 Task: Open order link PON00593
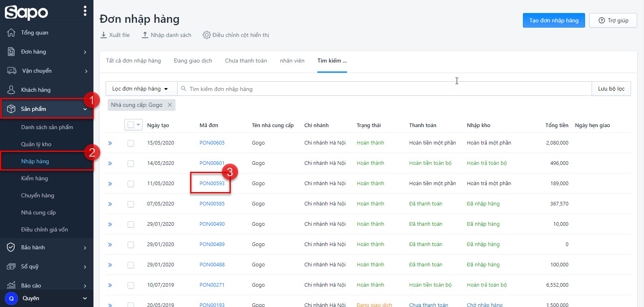(212, 183)
